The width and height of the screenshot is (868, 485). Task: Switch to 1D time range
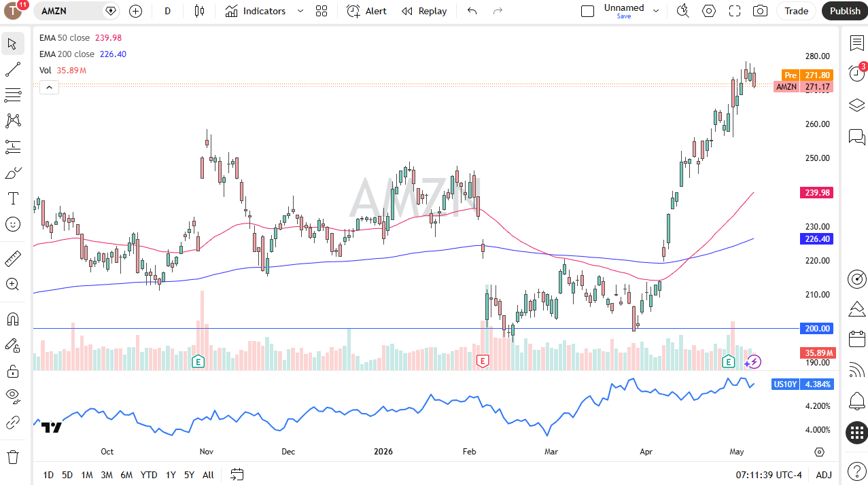coord(48,475)
